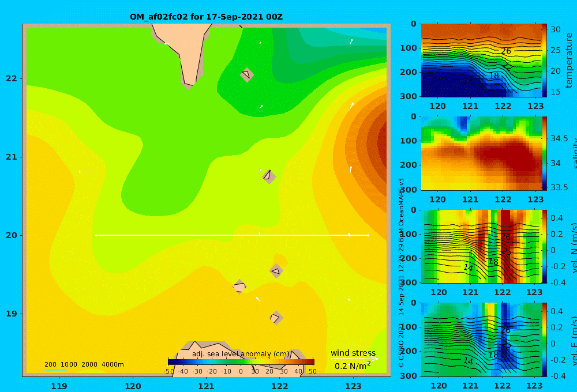Select the sea level anomaly horizontal colorbar
The image size is (577, 392).
click(x=241, y=362)
